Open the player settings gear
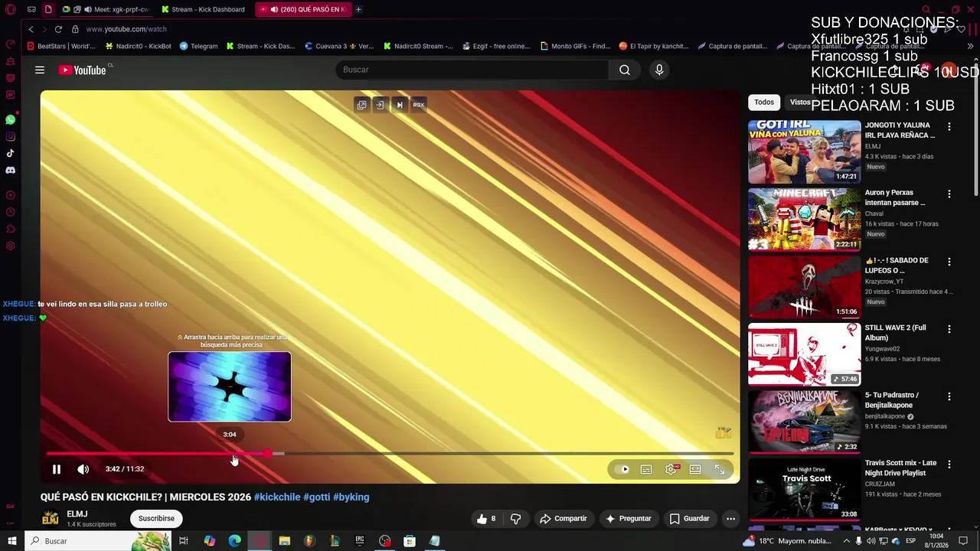 click(x=671, y=469)
